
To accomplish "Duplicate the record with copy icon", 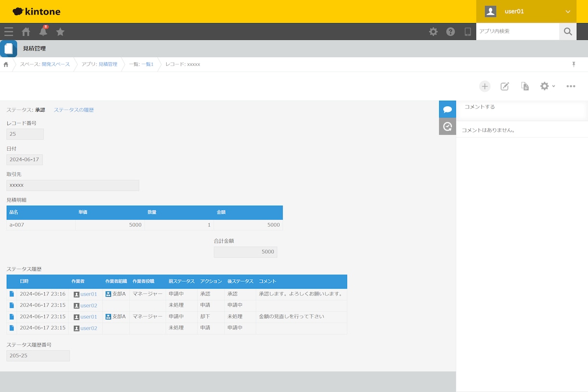I will point(525,86).
